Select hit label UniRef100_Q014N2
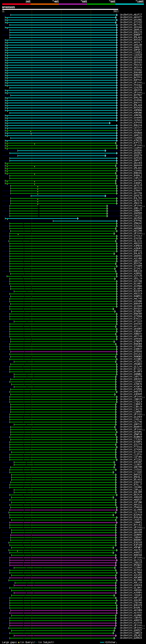 pos(131,20)
